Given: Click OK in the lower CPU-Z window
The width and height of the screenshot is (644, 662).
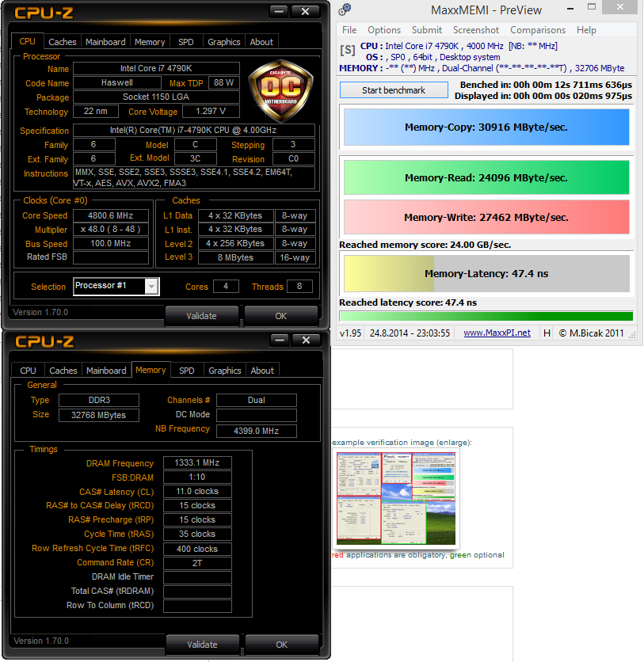Looking at the screenshot, I should (282, 645).
